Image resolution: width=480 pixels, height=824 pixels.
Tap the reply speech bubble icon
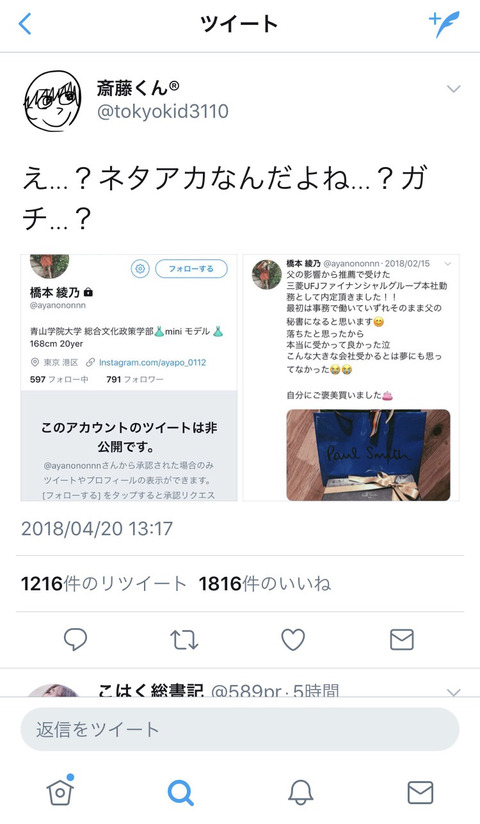tap(75, 640)
